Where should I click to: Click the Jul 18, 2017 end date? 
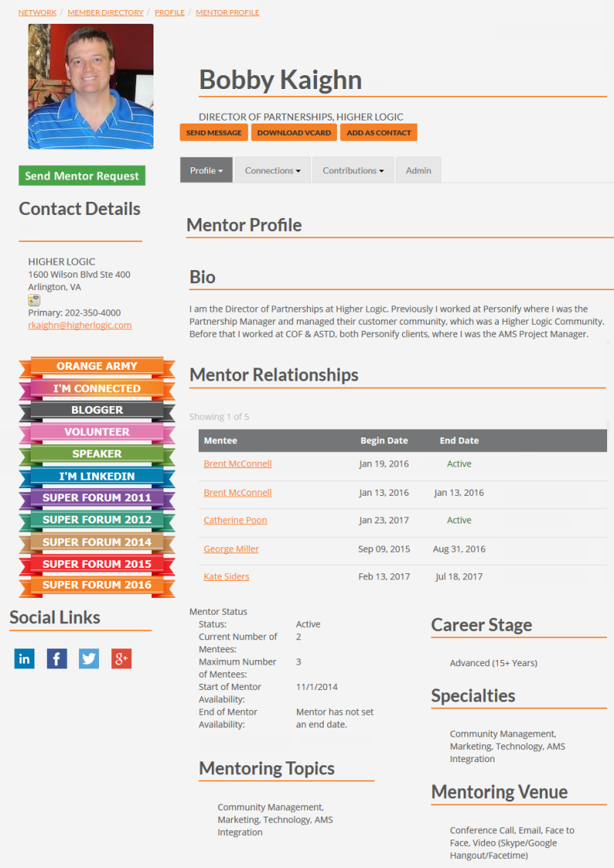pos(459,577)
